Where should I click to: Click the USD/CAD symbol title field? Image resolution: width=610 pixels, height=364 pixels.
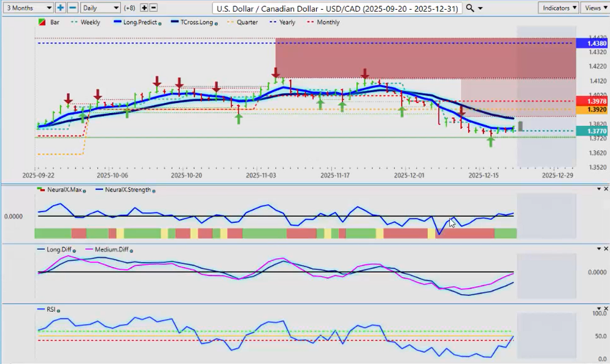pyautogui.click(x=337, y=8)
